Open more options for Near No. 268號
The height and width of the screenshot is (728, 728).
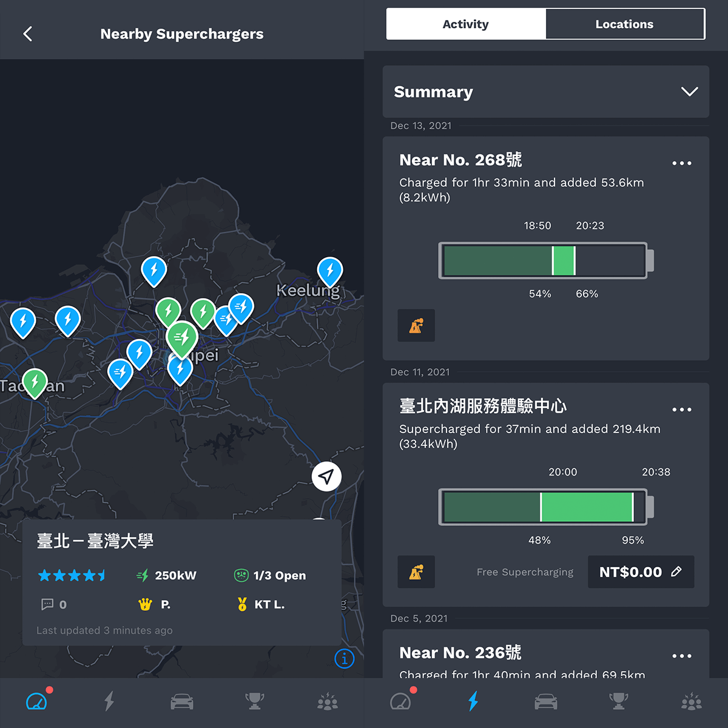tap(682, 163)
